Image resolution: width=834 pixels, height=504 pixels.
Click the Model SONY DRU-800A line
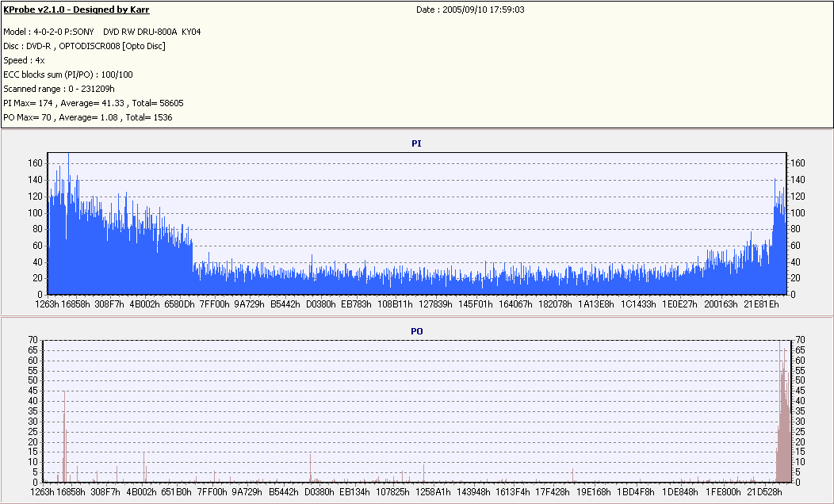click(x=102, y=32)
